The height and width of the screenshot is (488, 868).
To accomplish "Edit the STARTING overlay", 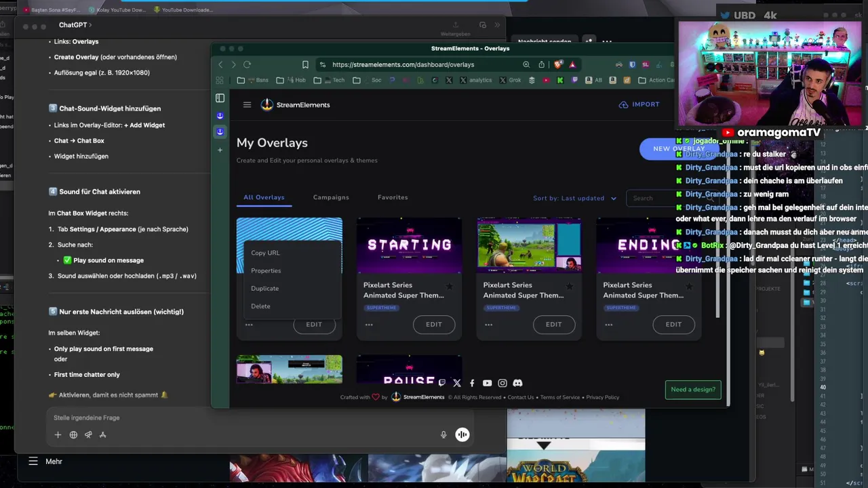I will 434,325.
